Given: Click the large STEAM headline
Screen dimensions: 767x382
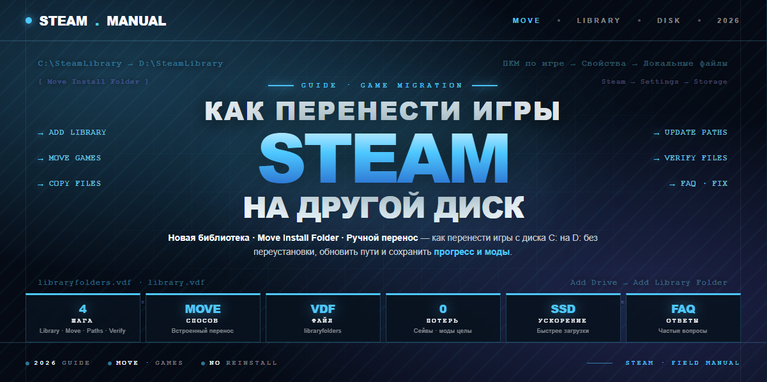Looking at the screenshot, I should pyautogui.click(x=384, y=158).
